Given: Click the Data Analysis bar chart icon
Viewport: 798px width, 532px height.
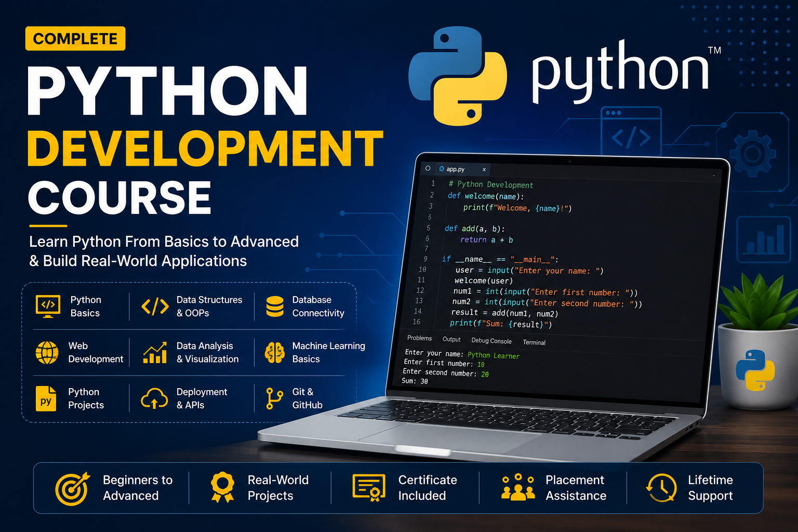Looking at the screenshot, I should (x=155, y=353).
